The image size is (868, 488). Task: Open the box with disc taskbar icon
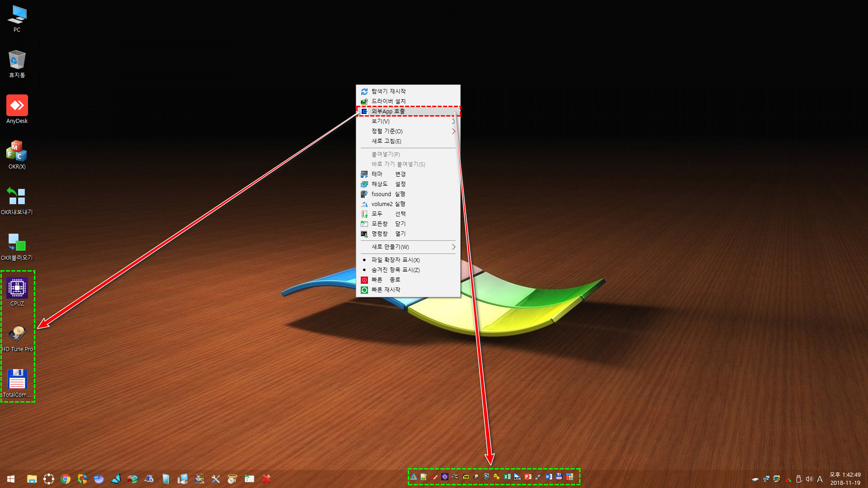click(x=232, y=479)
